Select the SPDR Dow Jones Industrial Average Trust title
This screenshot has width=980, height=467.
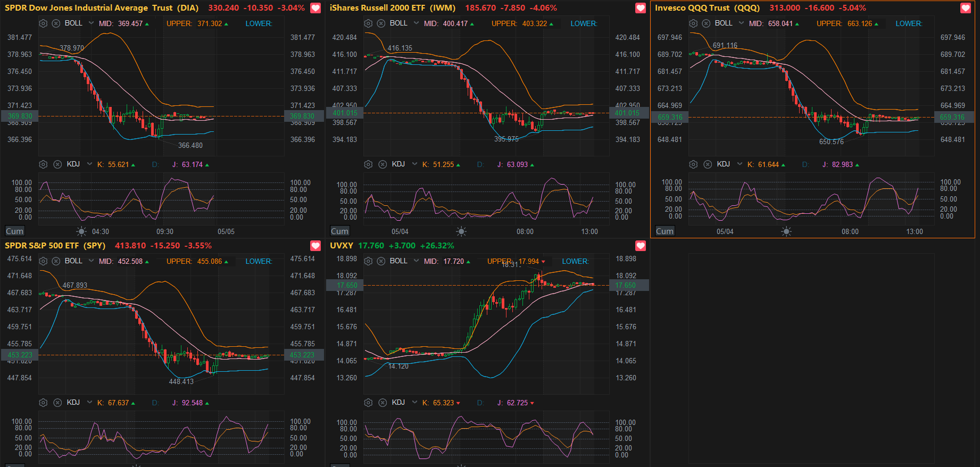[x=102, y=8]
